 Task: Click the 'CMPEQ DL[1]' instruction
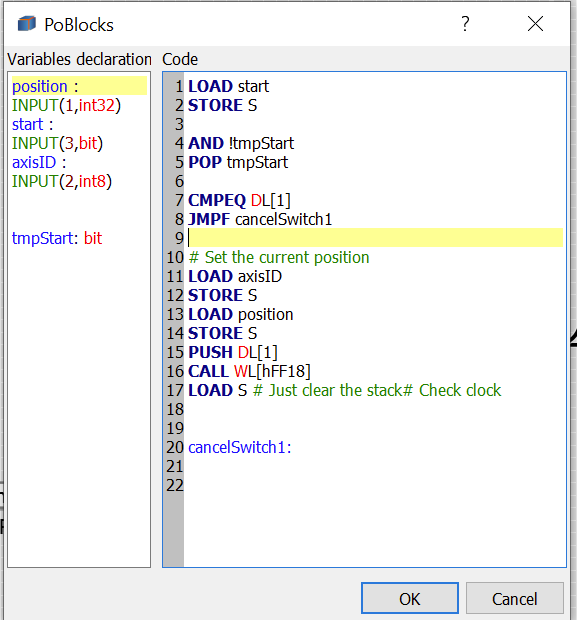click(x=239, y=200)
